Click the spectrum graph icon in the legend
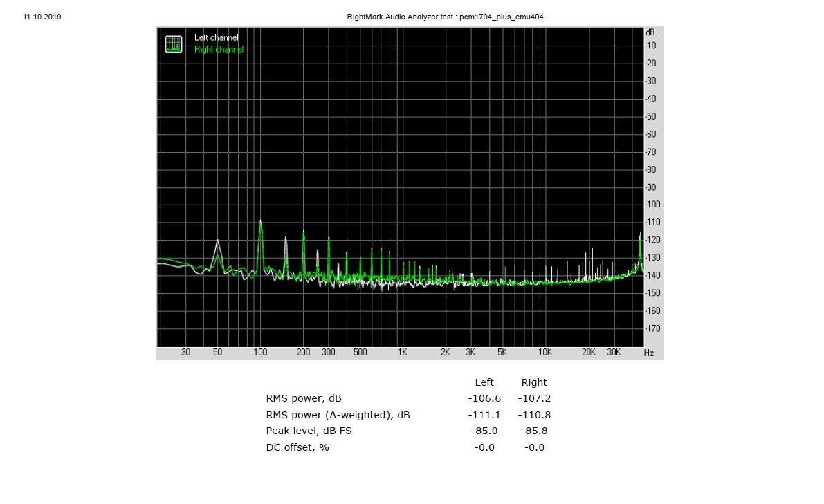The height and width of the screenshot is (504, 824). 174,44
